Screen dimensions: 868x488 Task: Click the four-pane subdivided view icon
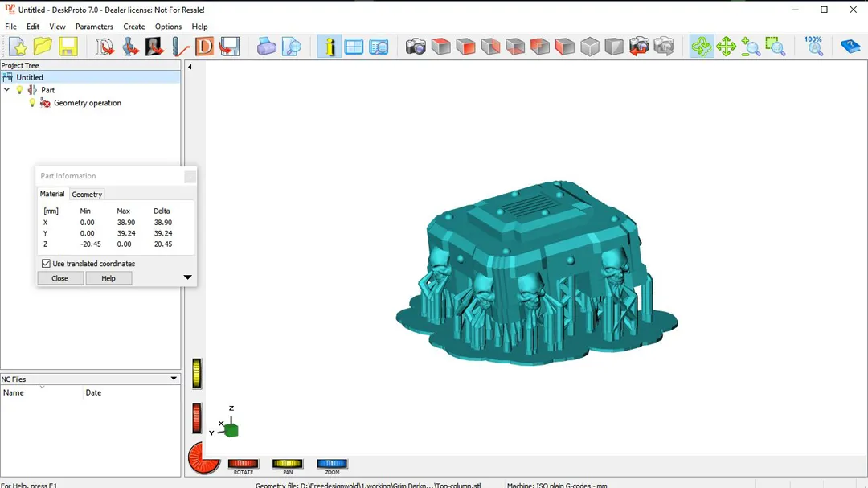354,47
